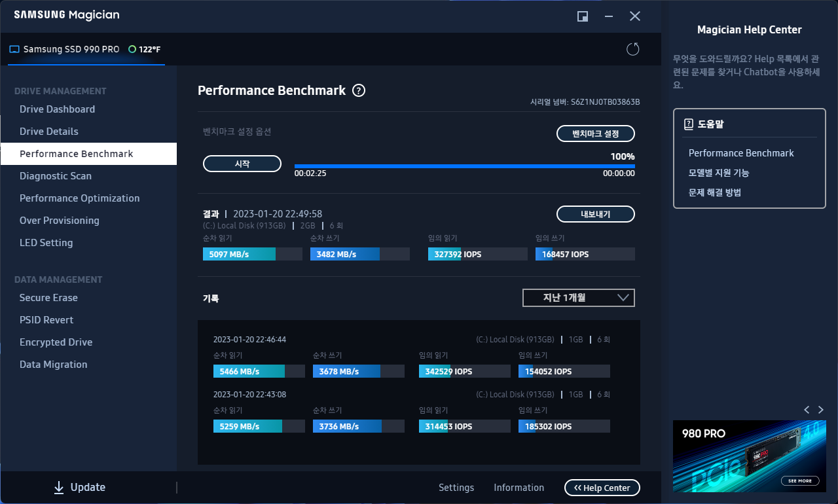
Task: Open the 지난 1개월 history period dropdown
Action: point(579,298)
